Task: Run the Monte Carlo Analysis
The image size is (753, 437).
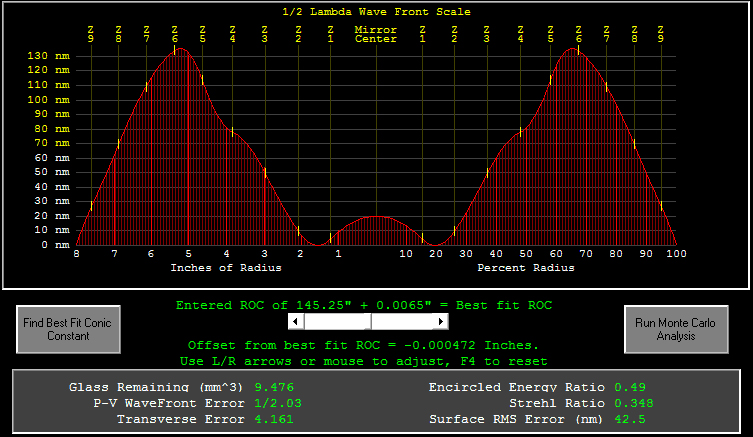Action: (x=676, y=329)
